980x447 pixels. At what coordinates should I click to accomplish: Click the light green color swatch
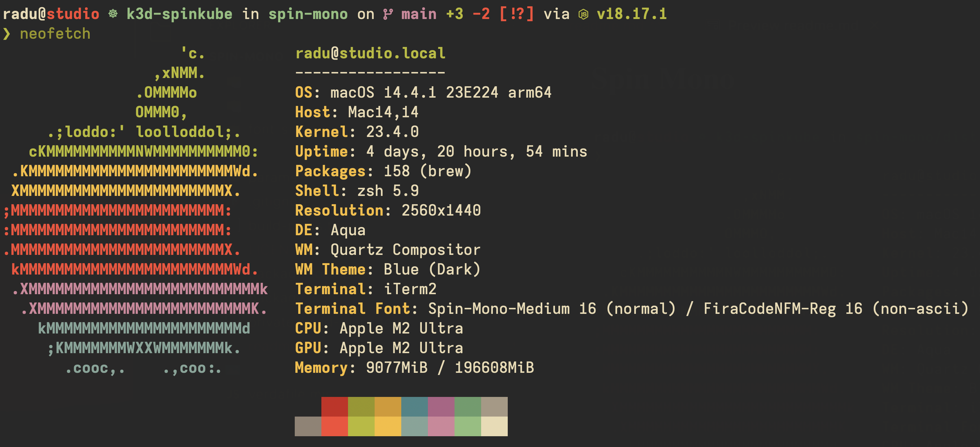467,426
